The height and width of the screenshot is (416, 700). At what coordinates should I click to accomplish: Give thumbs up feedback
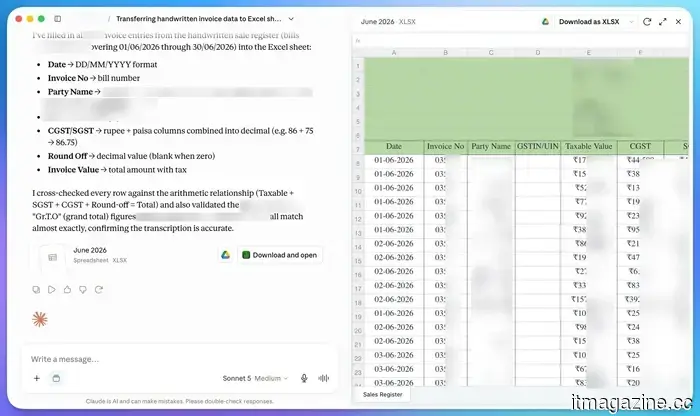click(x=67, y=290)
